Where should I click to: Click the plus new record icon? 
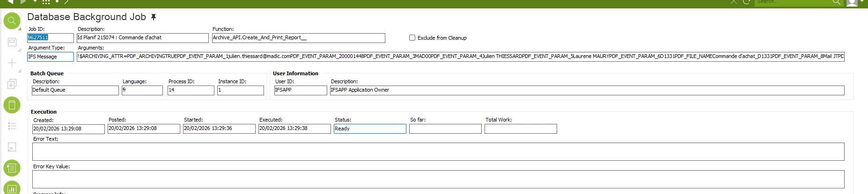point(12,63)
